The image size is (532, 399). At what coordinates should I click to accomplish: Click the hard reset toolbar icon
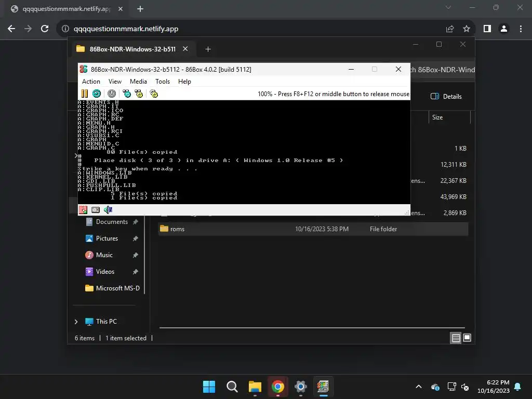[x=96, y=94]
